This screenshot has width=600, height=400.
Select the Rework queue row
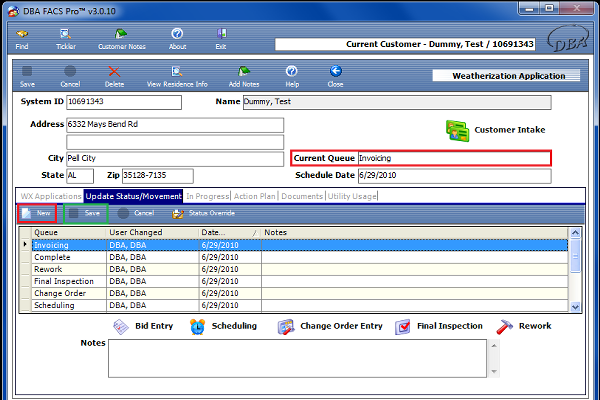tap(300, 269)
